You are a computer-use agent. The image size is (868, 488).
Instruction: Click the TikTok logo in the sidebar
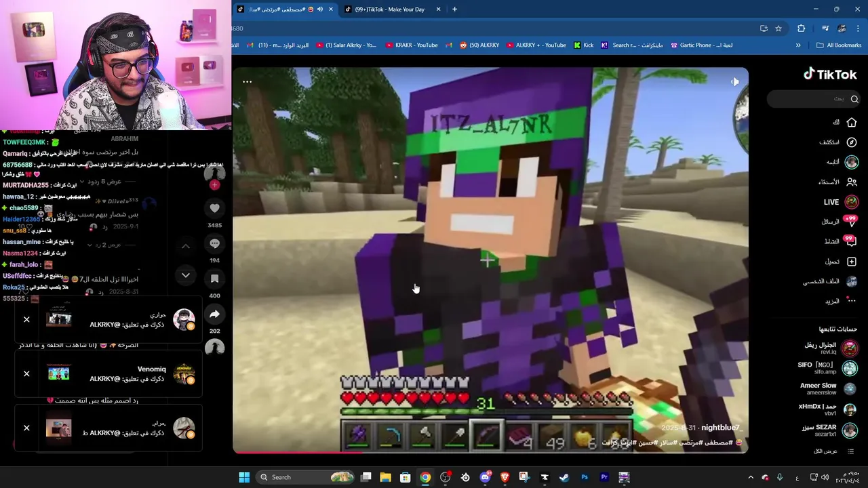pyautogui.click(x=830, y=75)
